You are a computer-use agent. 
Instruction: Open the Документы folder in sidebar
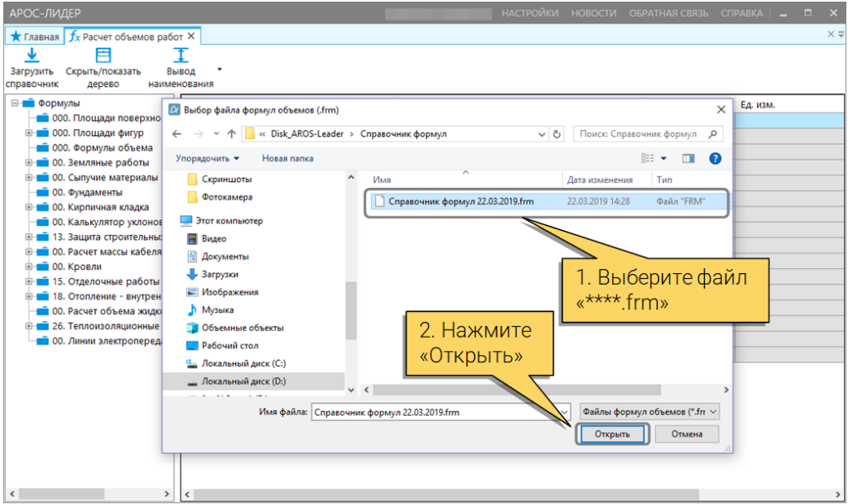(x=218, y=256)
